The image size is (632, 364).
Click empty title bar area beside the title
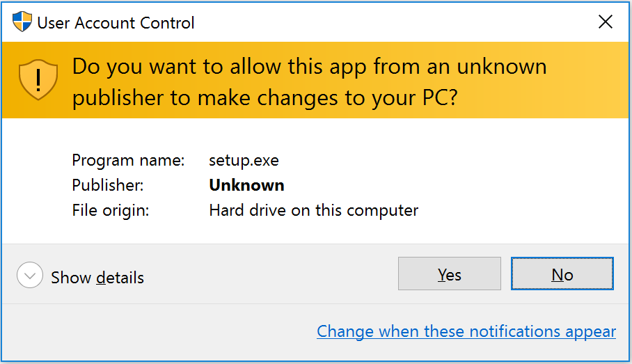point(390,22)
